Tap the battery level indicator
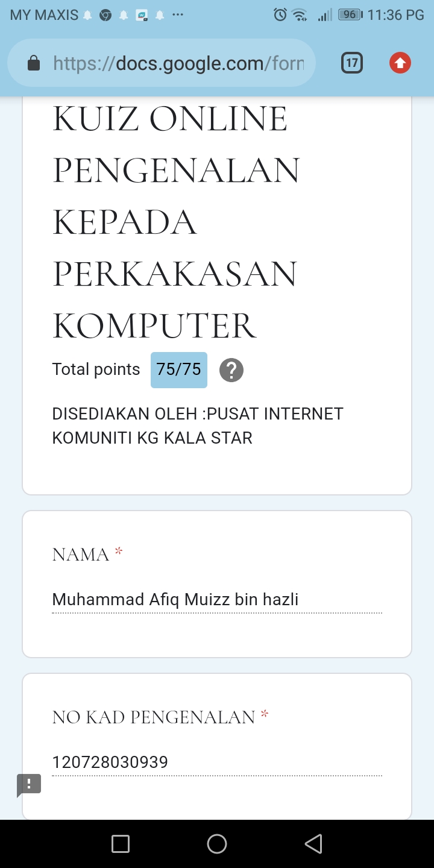This screenshot has height=868, width=434. tap(350, 15)
